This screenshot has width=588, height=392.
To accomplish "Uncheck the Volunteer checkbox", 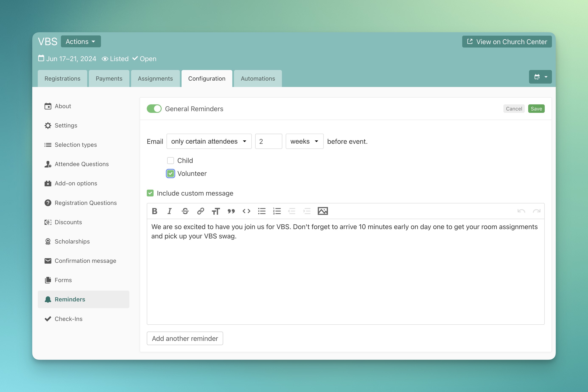I will [171, 174].
